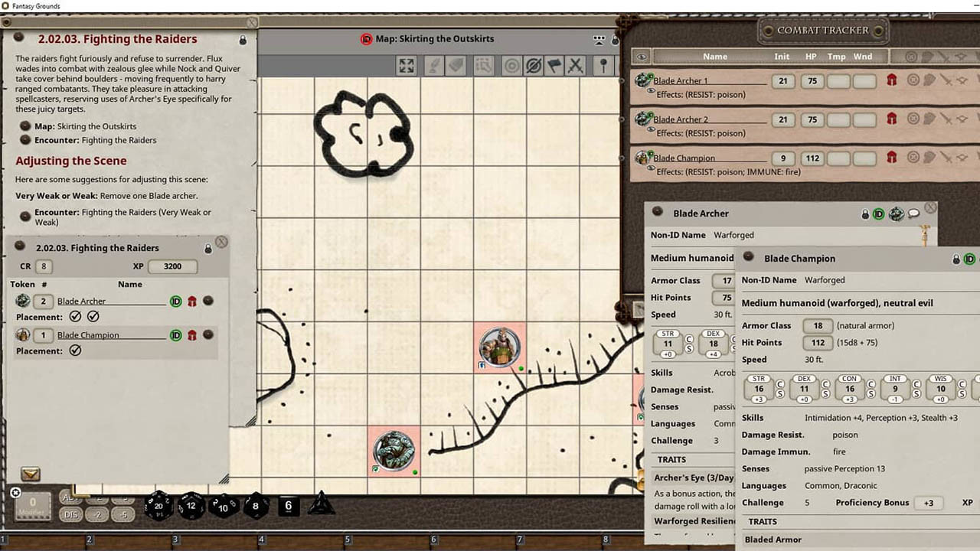
Task: Click the crossed swords icon on map toolbar
Action: 576,66
